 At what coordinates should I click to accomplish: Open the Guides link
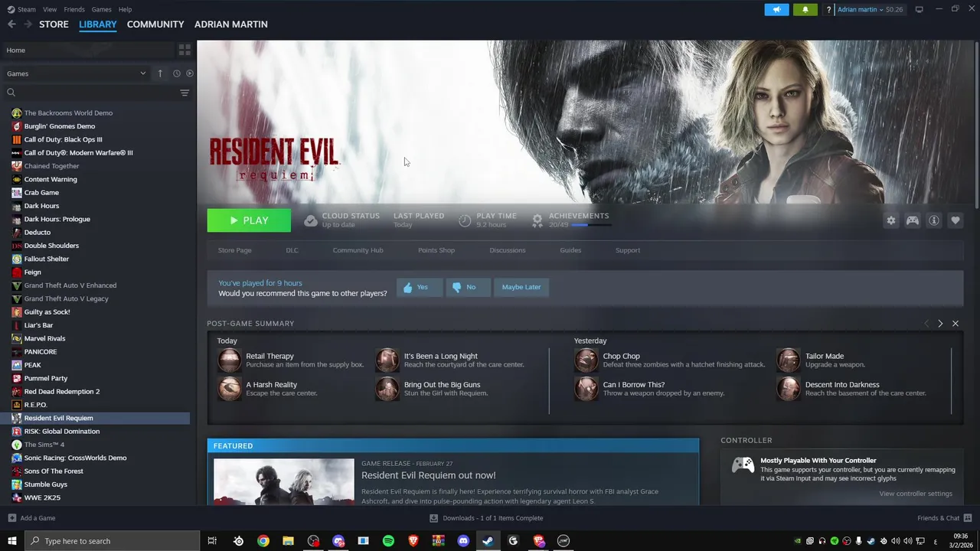click(x=570, y=250)
